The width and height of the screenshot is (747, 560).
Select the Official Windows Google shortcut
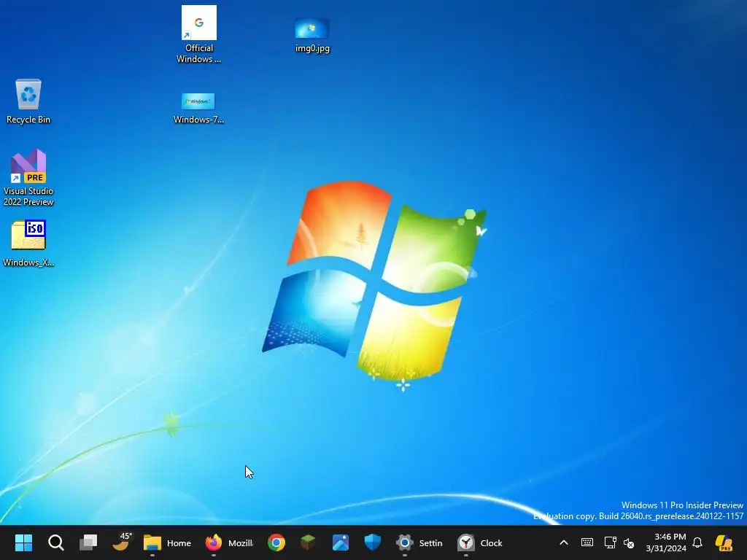[198, 34]
